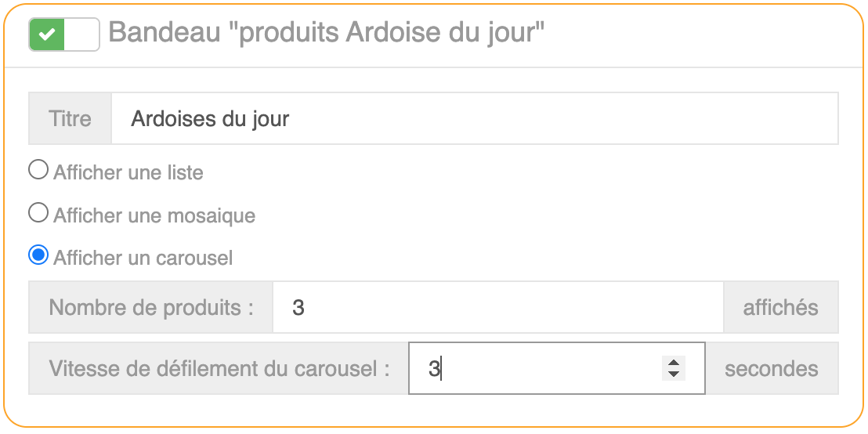This screenshot has width=868, height=434.
Task: Click the green checkmark icon in the switch
Action: (47, 34)
